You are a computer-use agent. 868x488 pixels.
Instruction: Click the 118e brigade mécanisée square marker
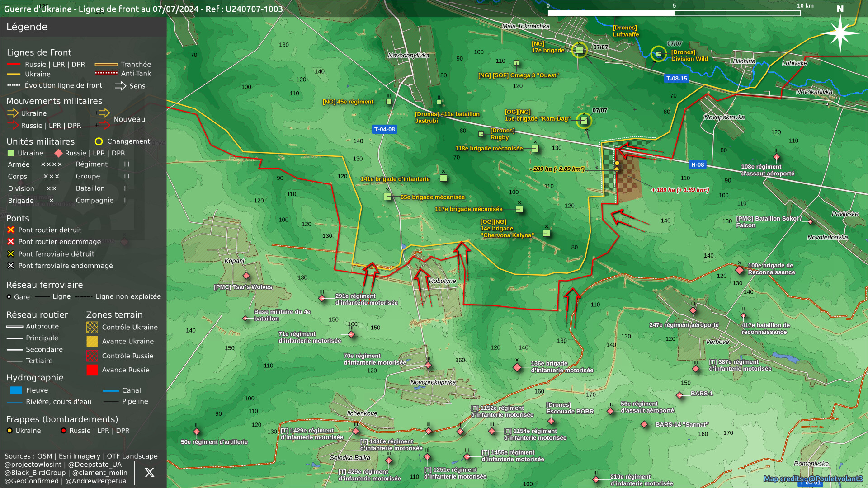[535, 149]
